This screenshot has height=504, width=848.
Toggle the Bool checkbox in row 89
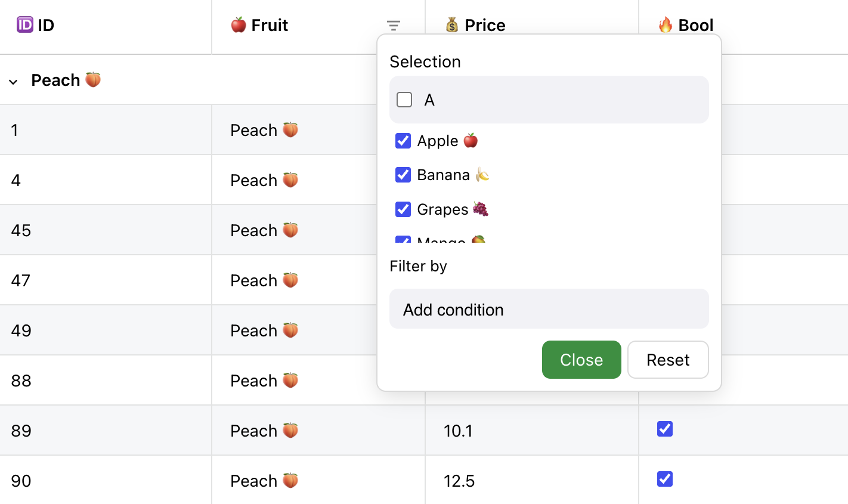[x=664, y=429]
